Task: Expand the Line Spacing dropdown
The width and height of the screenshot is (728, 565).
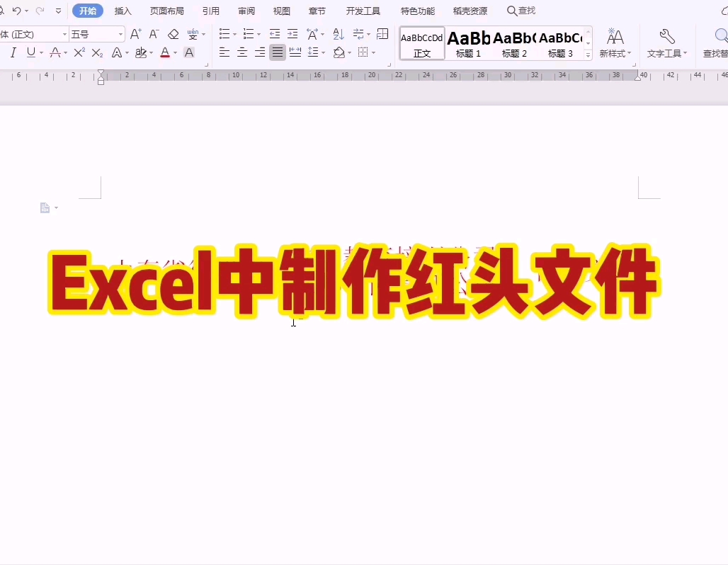Action: click(323, 52)
